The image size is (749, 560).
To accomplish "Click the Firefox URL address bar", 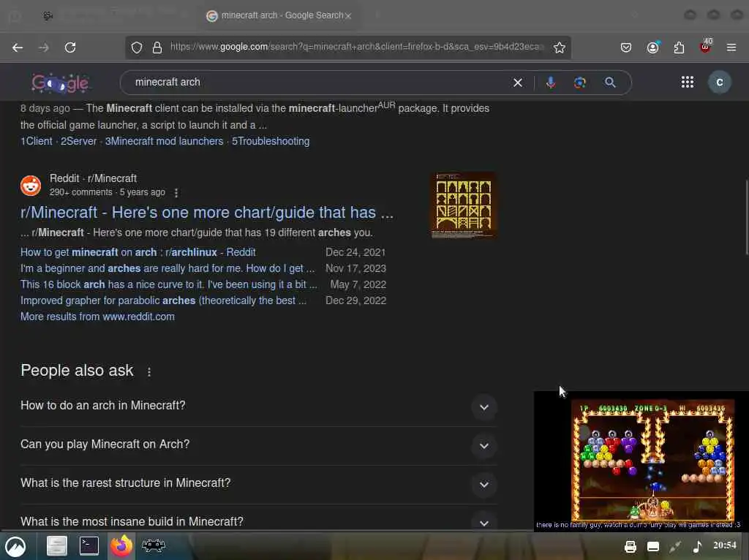I will [356, 47].
